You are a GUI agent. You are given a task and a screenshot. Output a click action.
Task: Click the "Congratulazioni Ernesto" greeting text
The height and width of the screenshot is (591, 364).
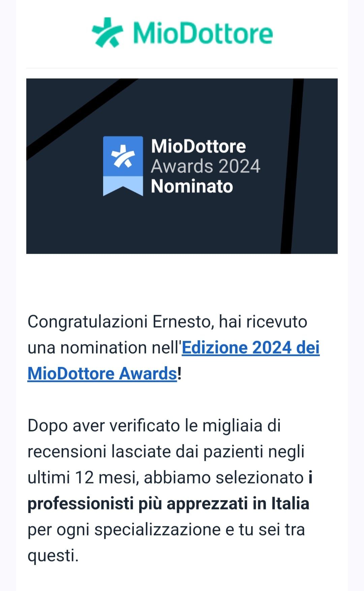coord(120,322)
